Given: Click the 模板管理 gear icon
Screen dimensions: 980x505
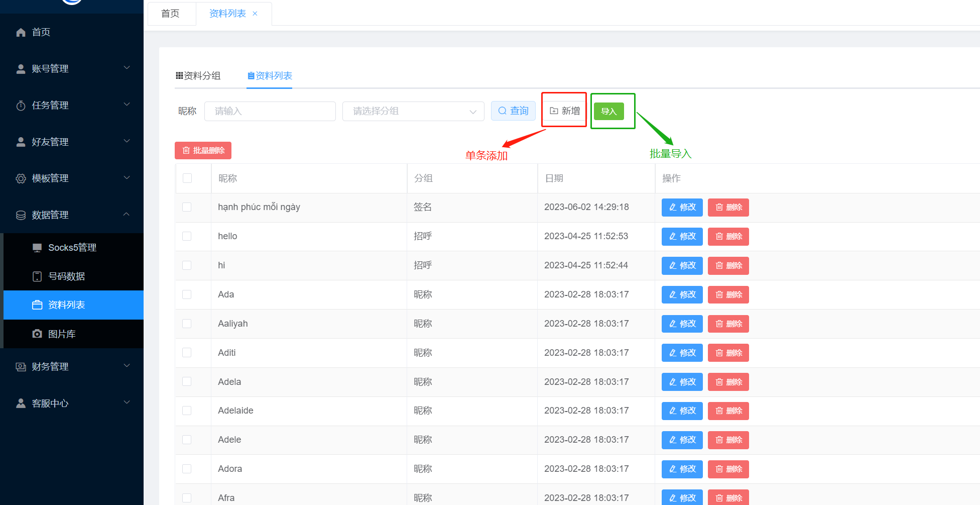Looking at the screenshot, I should point(21,178).
